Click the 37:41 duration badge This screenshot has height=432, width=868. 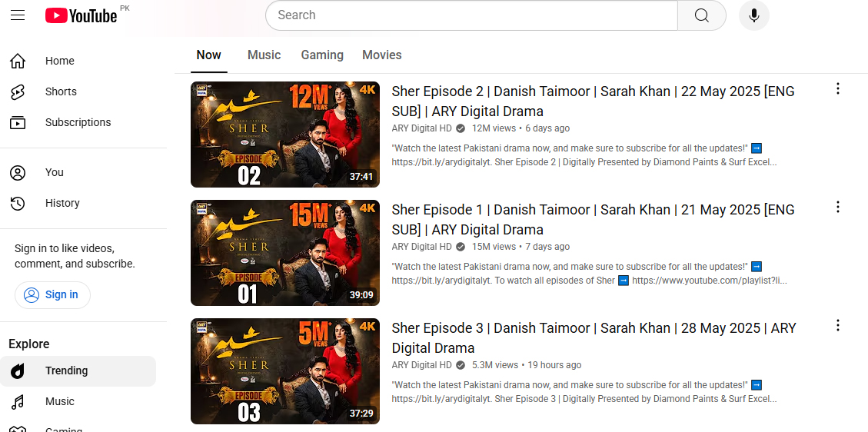pos(361,177)
